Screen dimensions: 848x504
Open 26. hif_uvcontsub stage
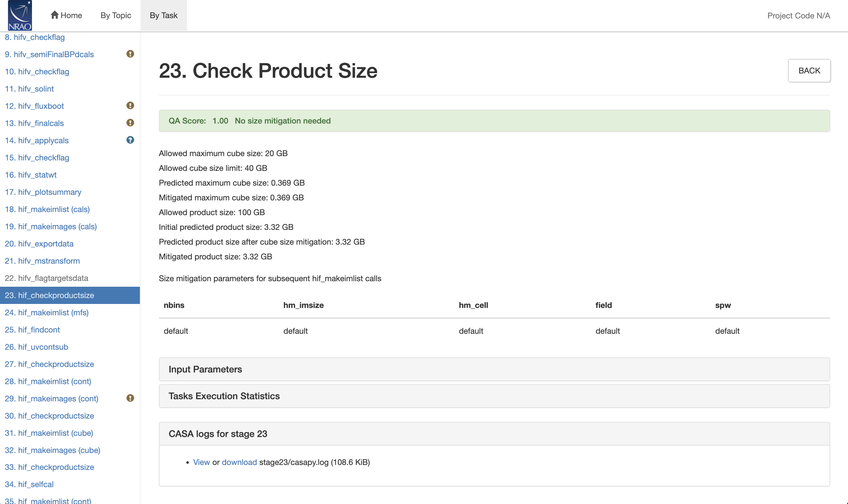click(x=36, y=347)
